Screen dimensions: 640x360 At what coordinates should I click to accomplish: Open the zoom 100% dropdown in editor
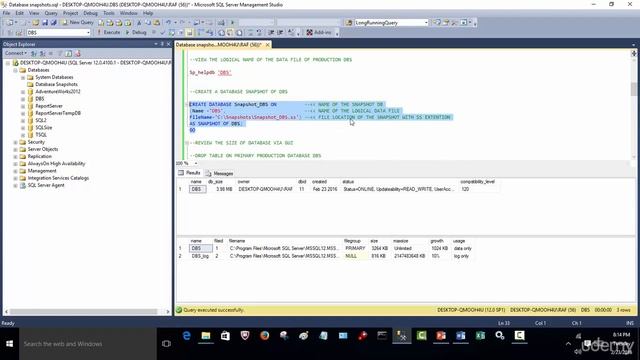coord(196,163)
